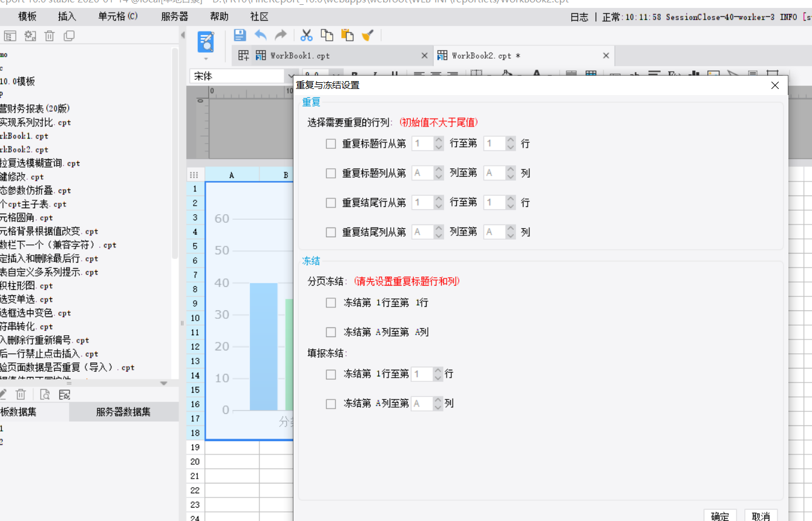Step 重复结尾行 end row spinner

pyautogui.click(x=511, y=202)
